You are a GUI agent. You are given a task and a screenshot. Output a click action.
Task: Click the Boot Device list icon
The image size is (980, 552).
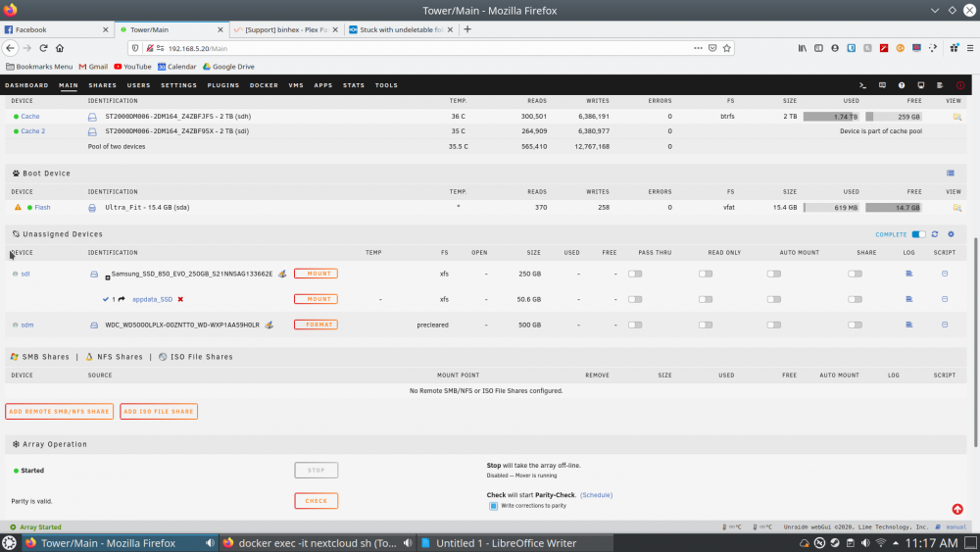(950, 174)
